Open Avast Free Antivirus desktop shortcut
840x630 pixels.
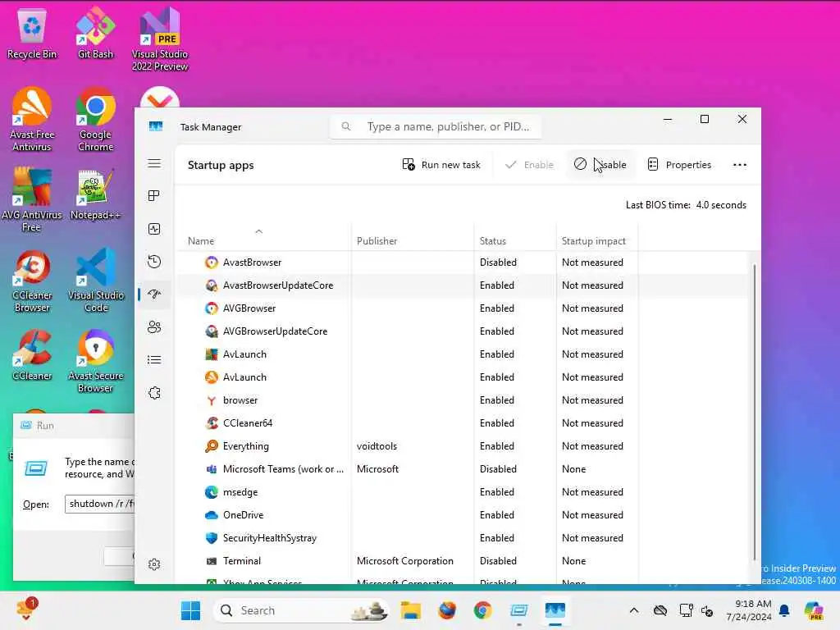pyautogui.click(x=32, y=119)
